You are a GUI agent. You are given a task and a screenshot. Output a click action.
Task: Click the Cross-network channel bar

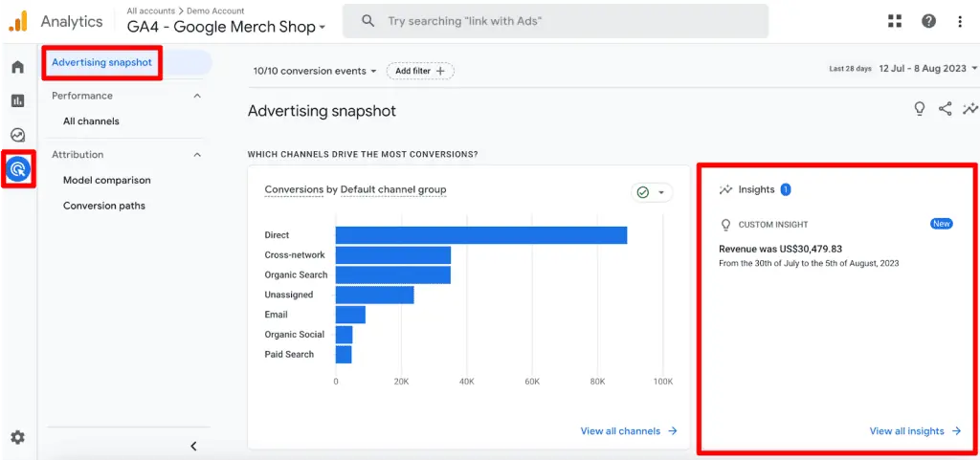(393, 255)
